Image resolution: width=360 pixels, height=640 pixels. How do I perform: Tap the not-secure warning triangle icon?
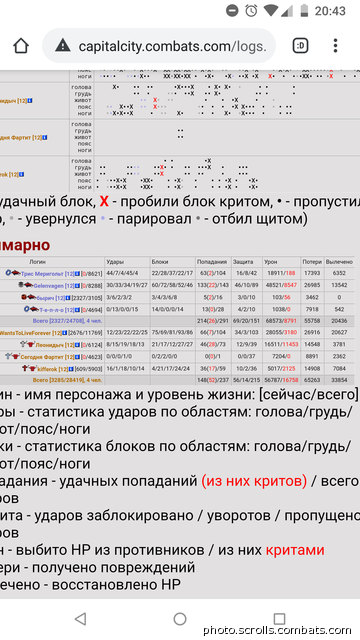coord(63,46)
